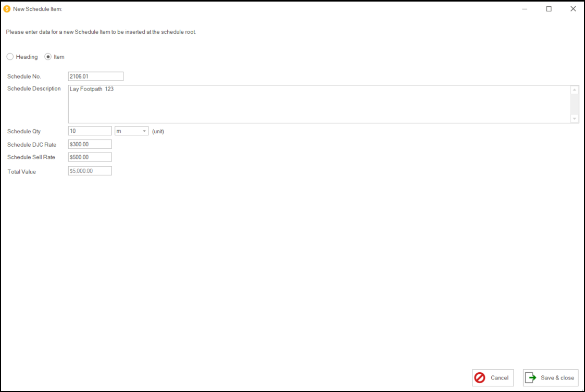Image resolution: width=585 pixels, height=392 pixels.
Task: Click the Schedule DJC Rate label
Action: click(x=32, y=145)
